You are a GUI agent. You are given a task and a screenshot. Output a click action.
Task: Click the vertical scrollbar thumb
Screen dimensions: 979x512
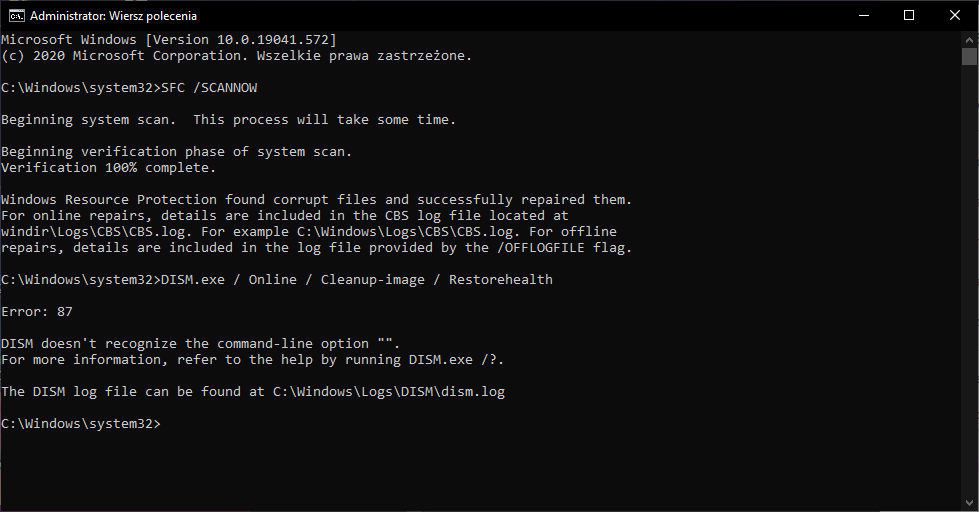point(969,56)
